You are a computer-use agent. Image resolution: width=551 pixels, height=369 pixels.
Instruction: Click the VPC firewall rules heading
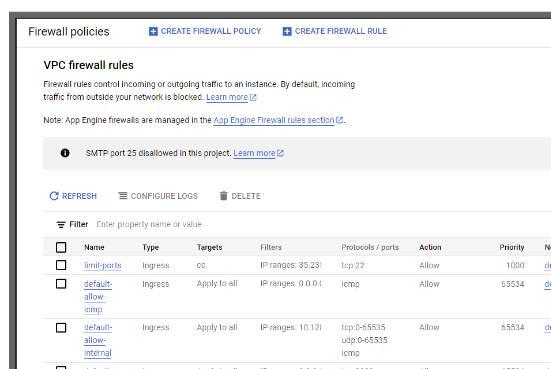(x=89, y=65)
